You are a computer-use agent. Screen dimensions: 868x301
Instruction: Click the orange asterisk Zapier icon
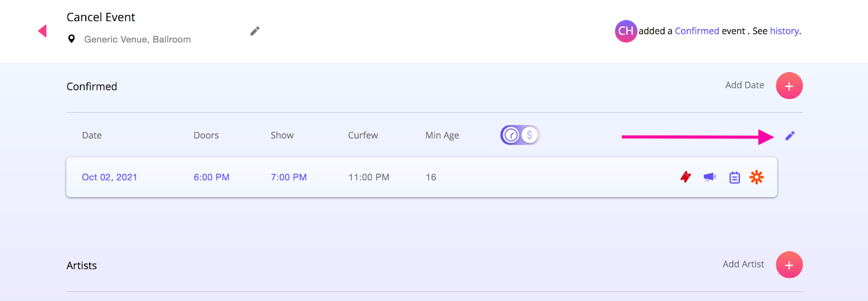coord(756,177)
